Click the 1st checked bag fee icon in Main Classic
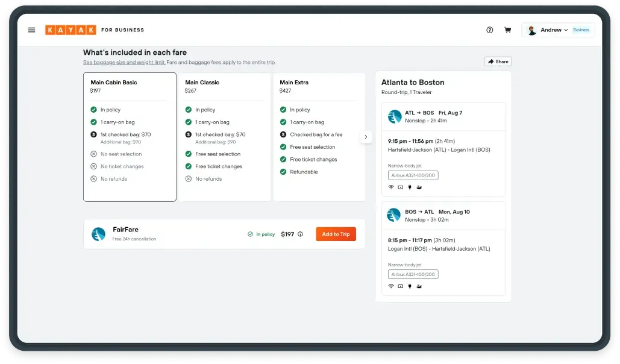 pos(188,134)
